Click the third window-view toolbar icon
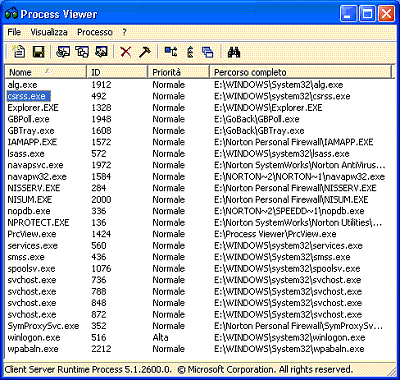This screenshot has height=380, width=400. click(101, 52)
